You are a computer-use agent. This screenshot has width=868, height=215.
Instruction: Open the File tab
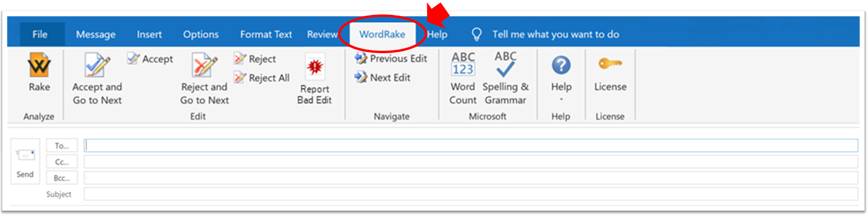point(40,35)
